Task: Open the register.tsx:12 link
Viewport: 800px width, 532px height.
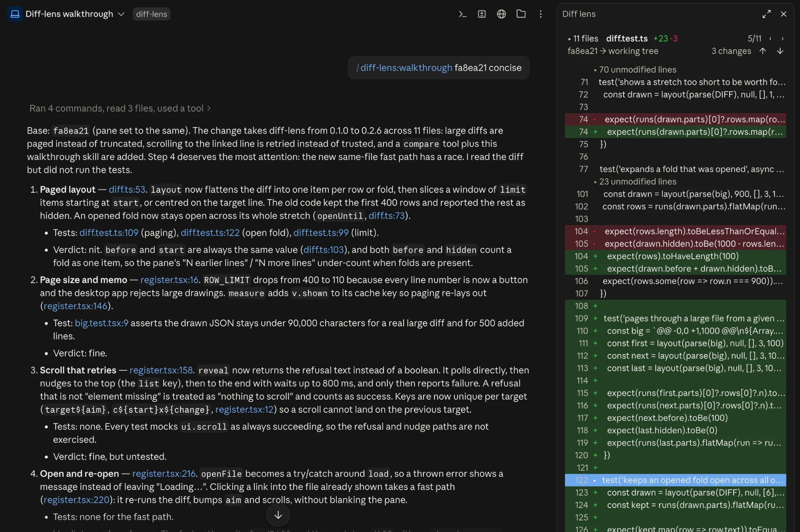Action: [x=244, y=410]
